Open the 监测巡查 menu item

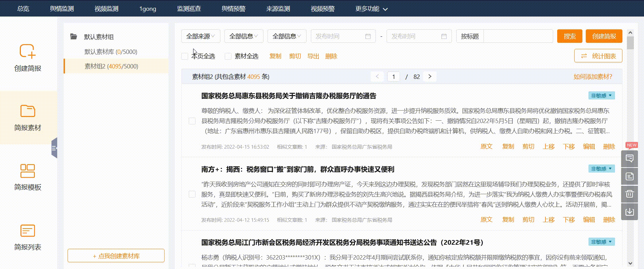click(x=189, y=9)
